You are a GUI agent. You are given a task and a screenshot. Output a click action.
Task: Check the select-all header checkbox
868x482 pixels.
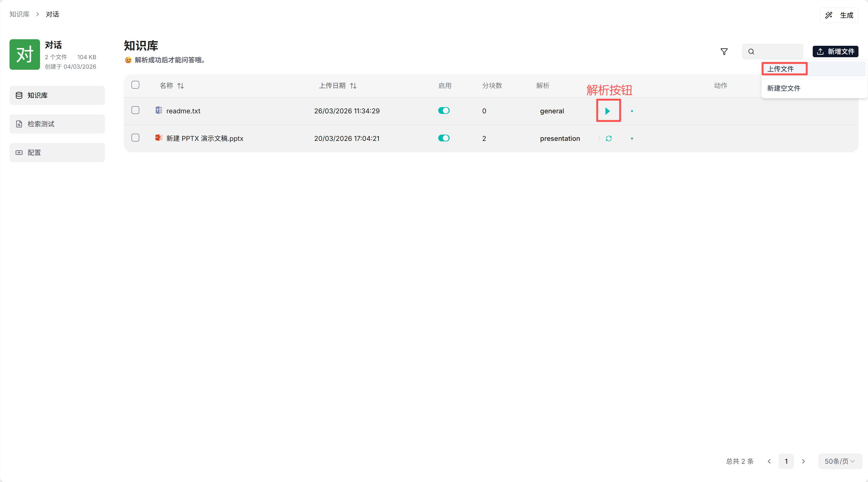135,85
